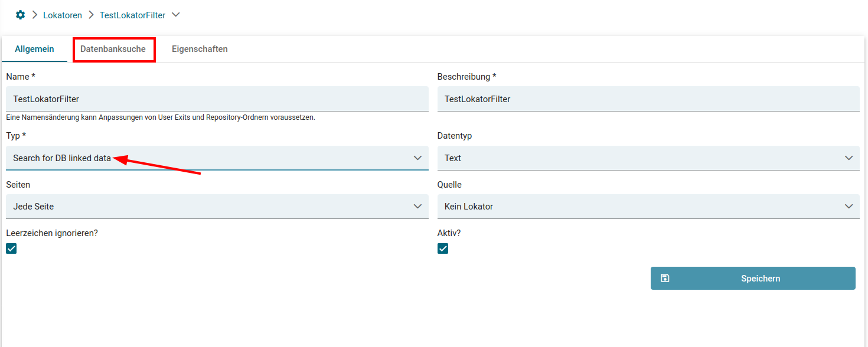Viewport: 868px width, 347px height.
Task: Click into the Beschreibung input field
Action: 648,99
